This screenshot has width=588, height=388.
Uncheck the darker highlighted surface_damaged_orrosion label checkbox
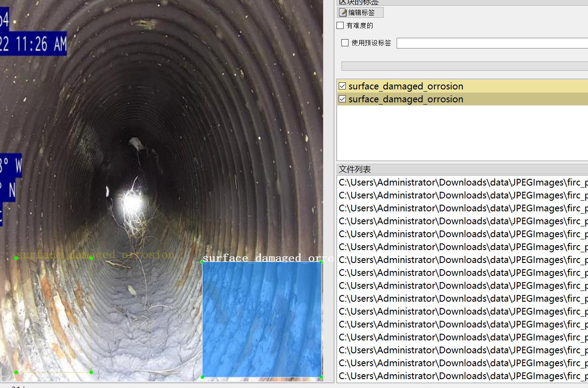point(342,99)
